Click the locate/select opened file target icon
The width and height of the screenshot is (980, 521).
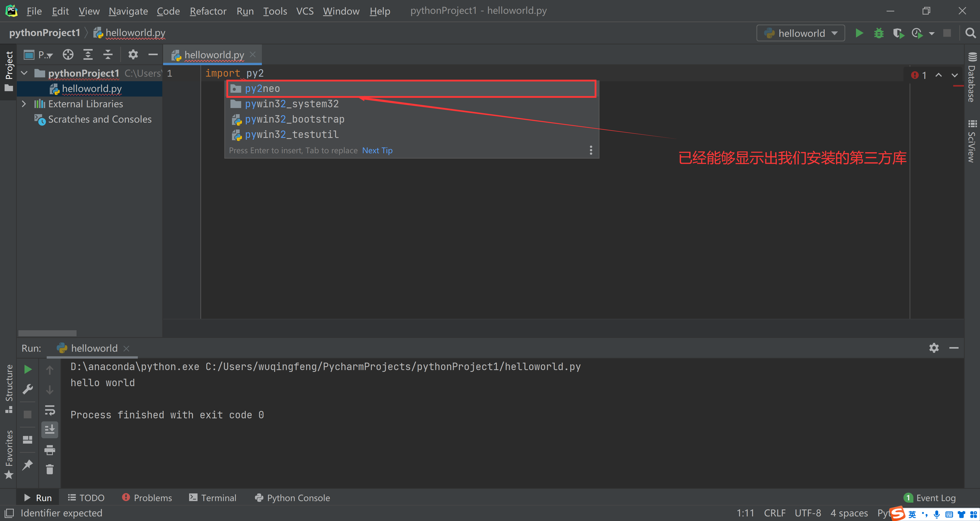68,54
